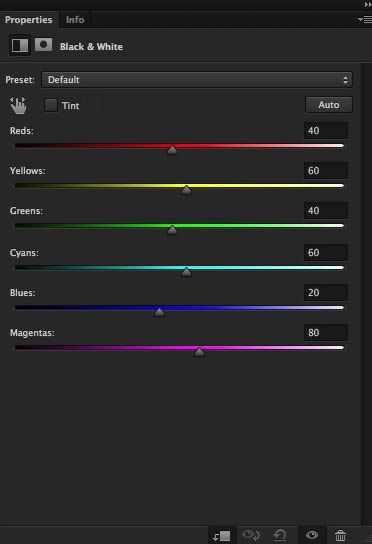The width and height of the screenshot is (372, 544).
Task: Activate the on-image targeted adjustment hand tool
Action: click(18, 105)
